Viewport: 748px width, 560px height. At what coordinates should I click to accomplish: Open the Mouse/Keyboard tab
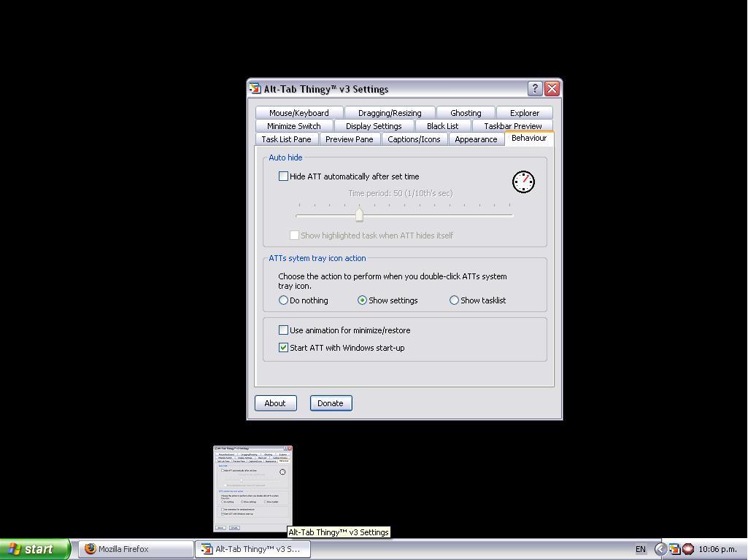tap(298, 112)
